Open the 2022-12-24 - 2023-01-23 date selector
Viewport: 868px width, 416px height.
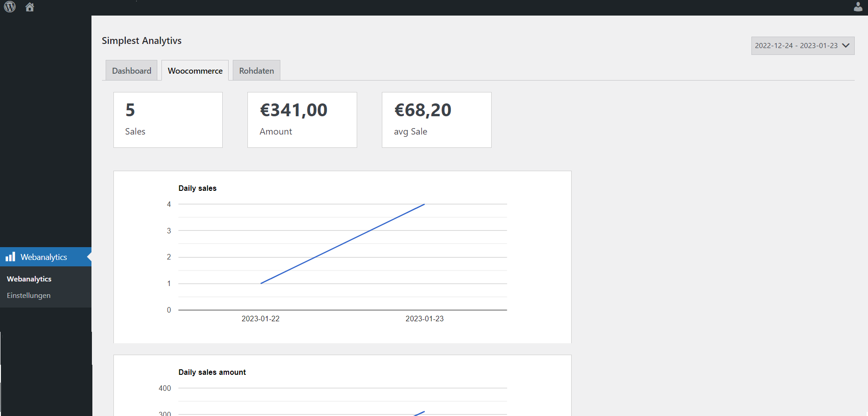(x=803, y=46)
